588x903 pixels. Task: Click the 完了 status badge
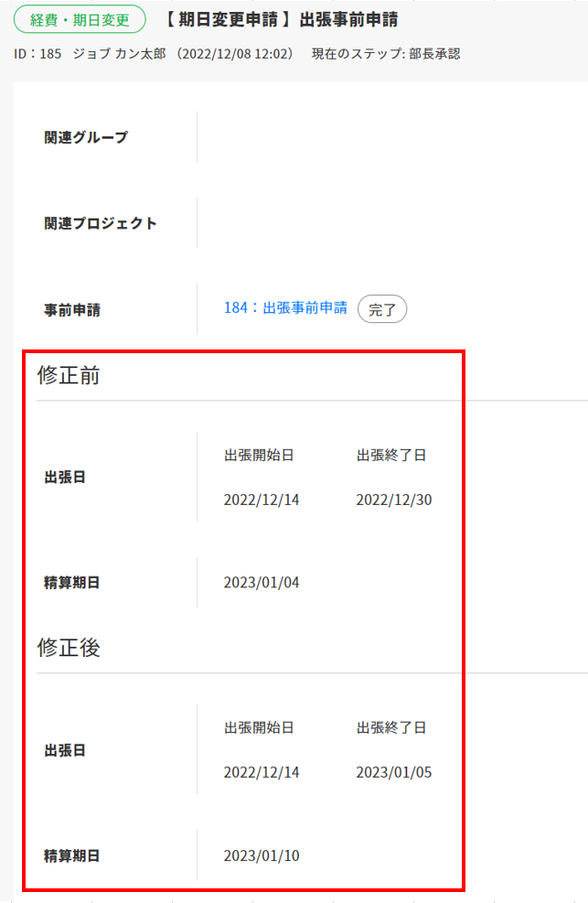[x=382, y=309]
